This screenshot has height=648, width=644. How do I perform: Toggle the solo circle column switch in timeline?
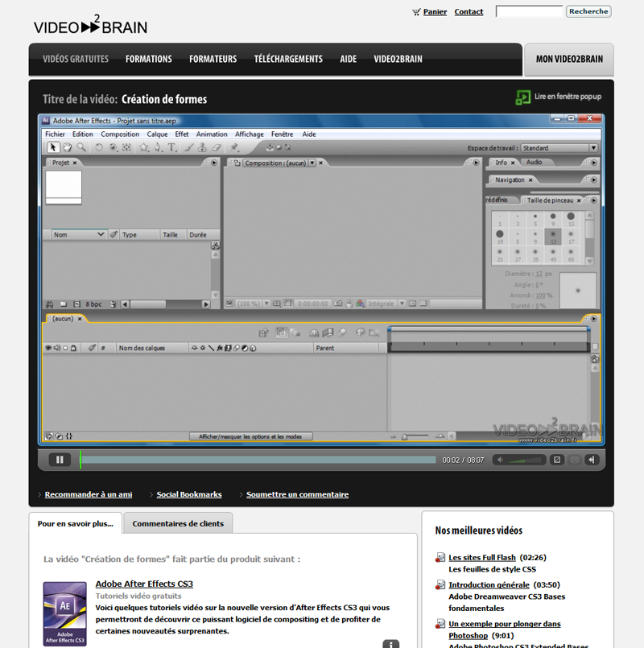(x=65, y=348)
